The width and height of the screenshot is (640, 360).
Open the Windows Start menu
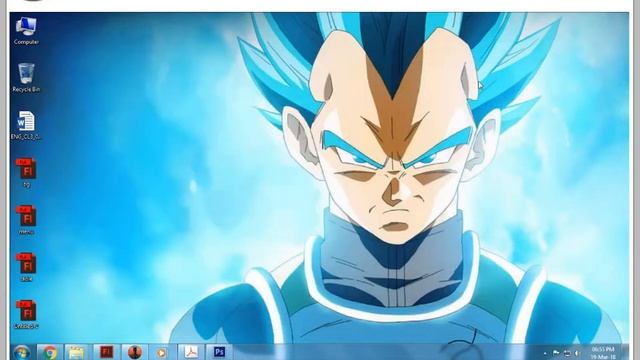coord(22,352)
